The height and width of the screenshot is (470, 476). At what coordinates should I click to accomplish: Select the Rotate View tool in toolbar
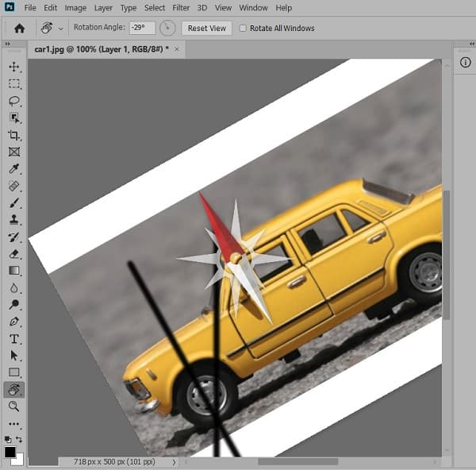point(14,390)
